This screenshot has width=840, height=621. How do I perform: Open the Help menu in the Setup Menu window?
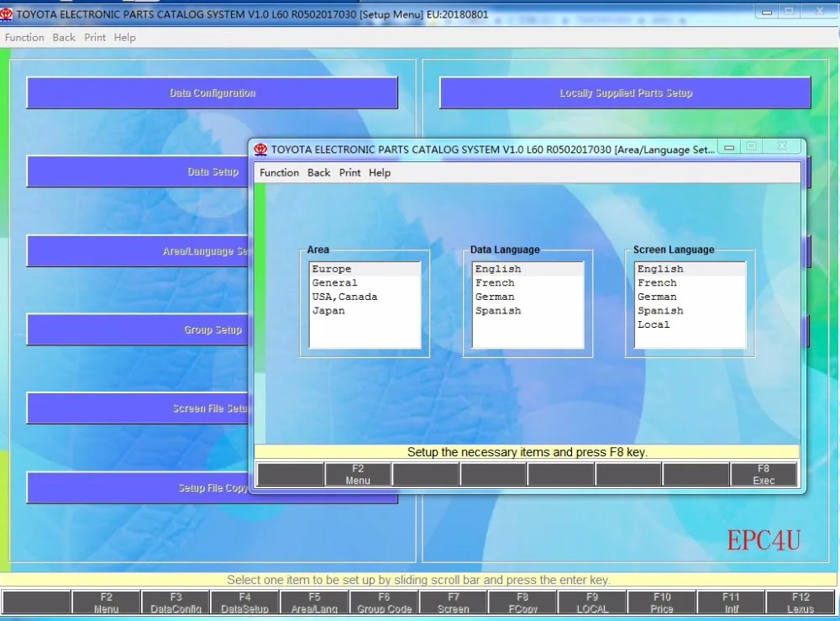[124, 38]
